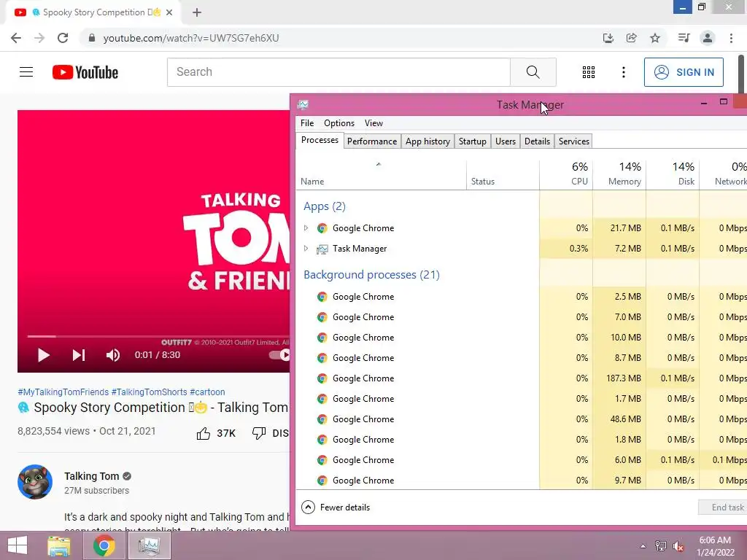Toggle the autoplay switch in player
The width and height of the screenshot is (747, 560).
pyautogui.click(x=279, y=355)
